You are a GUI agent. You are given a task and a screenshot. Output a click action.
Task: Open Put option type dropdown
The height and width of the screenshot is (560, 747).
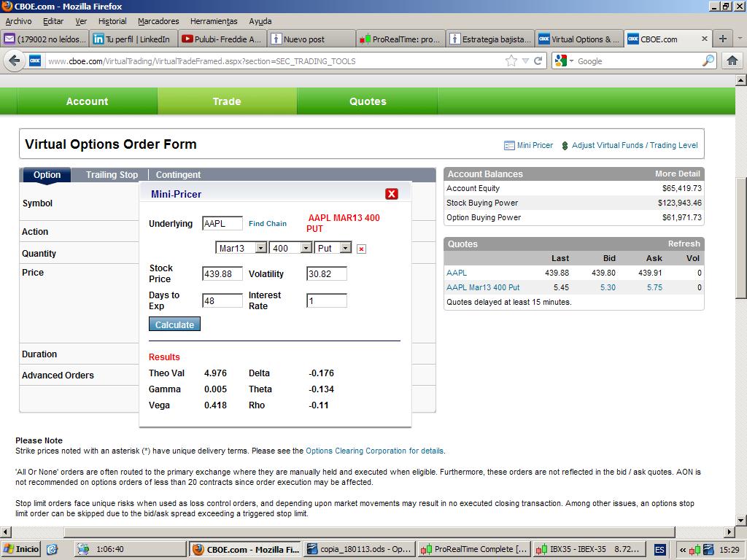click(333, 248)
